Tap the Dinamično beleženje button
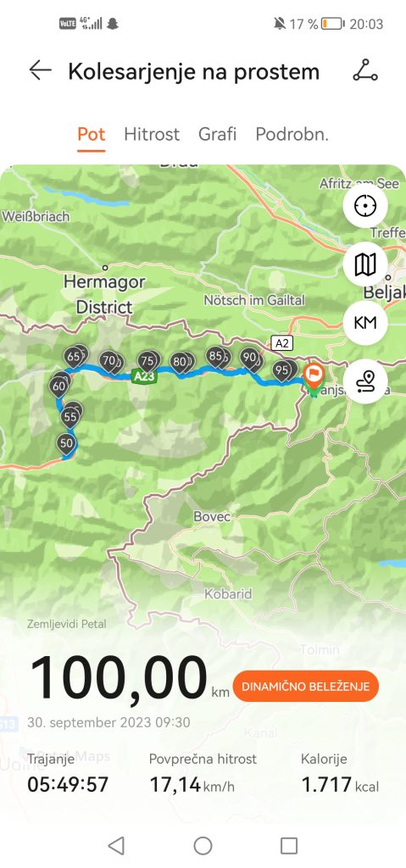This screenshot has height=868, width=406. [306, 687]
